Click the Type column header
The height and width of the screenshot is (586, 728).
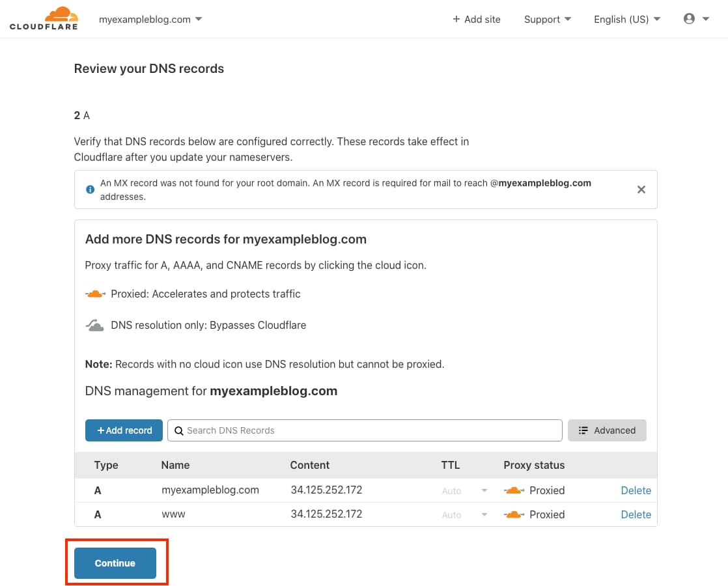point(106,466)
